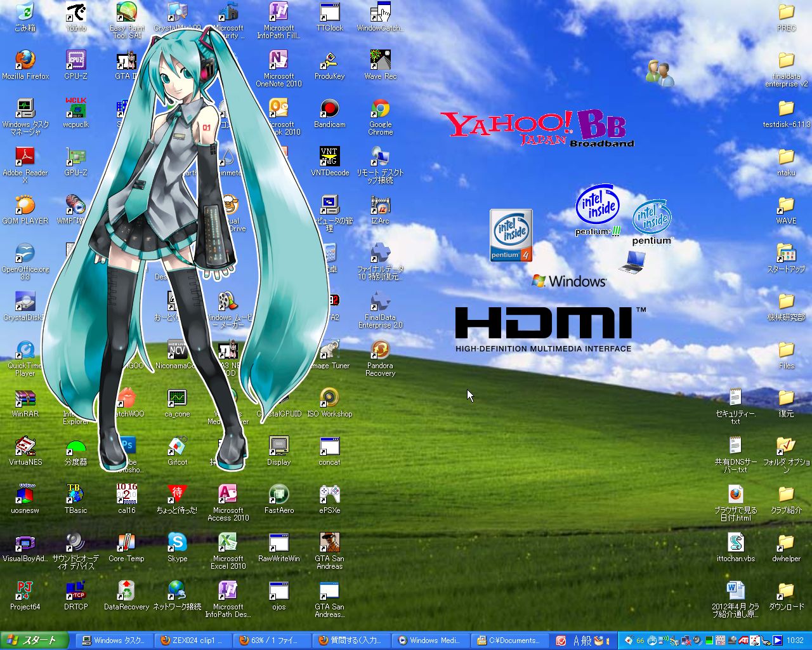812x650 pixels.
Task: Open the WAVE folder
Action: coord(787,209)
